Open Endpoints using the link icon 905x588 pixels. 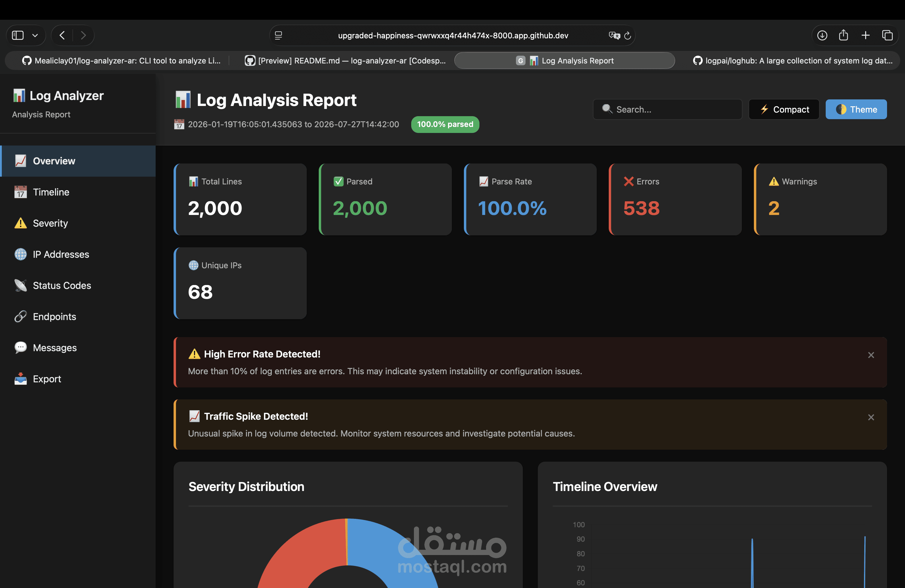(x=20, y=316)
